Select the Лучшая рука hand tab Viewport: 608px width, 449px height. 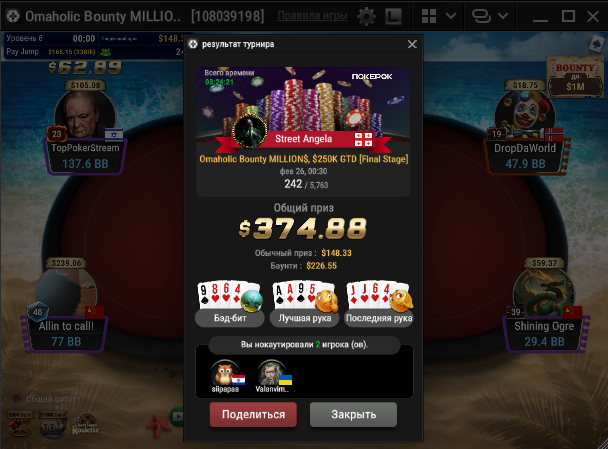point(304,318)
